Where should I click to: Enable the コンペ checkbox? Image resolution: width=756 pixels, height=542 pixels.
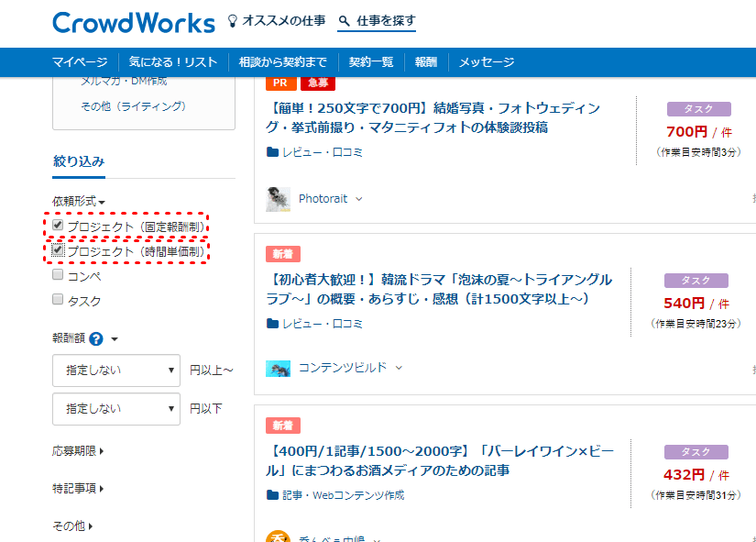point(59,275)
